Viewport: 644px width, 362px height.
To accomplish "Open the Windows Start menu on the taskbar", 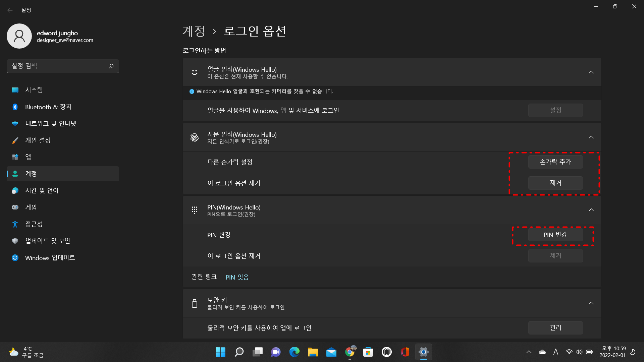I will [x=220, y=352].
